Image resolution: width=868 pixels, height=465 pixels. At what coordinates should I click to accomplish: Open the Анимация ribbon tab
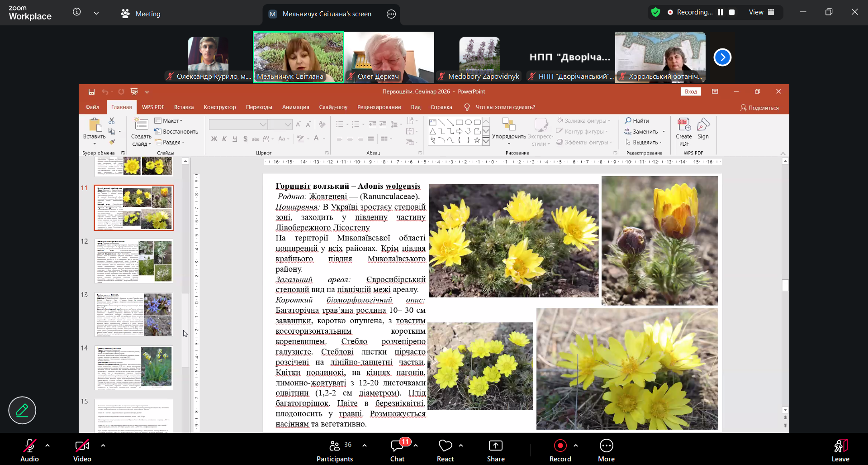coord(295,107)
